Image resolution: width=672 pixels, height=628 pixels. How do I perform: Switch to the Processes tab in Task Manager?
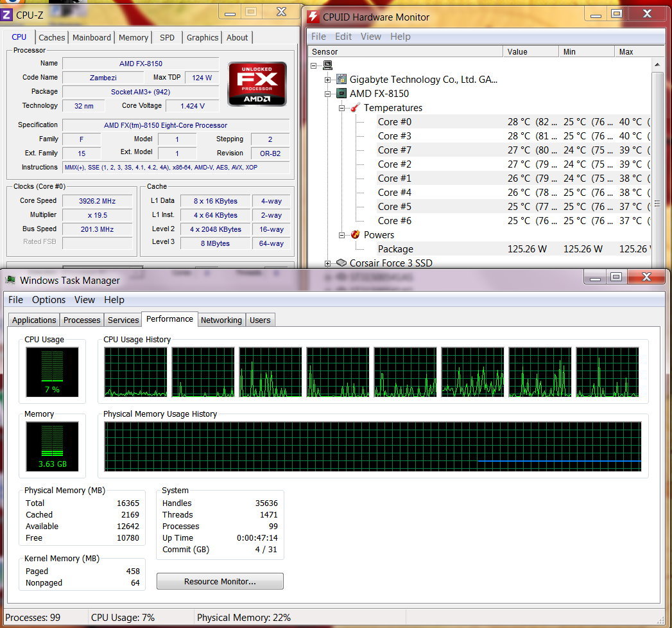pos(82,320)
